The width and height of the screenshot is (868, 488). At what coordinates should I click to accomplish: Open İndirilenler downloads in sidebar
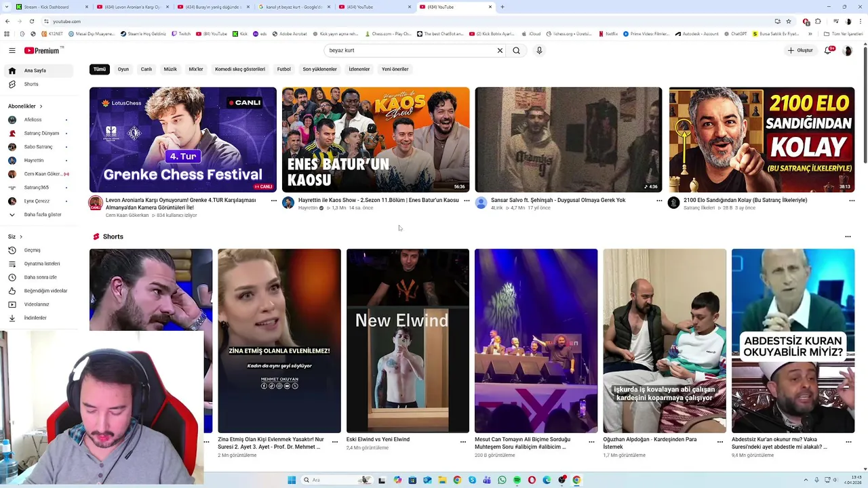pyautogui.click(x=39, y=318)
